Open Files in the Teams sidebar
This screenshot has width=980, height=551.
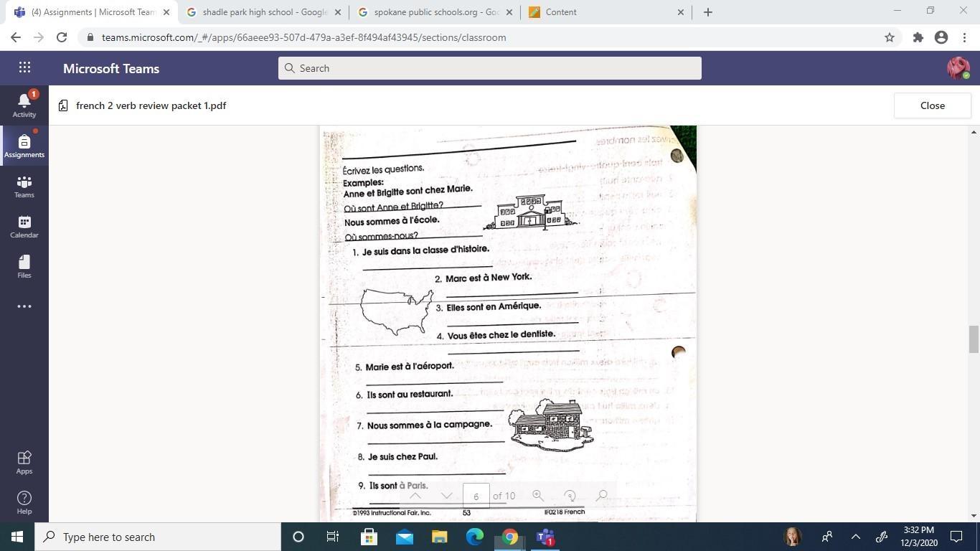(24, 266)
